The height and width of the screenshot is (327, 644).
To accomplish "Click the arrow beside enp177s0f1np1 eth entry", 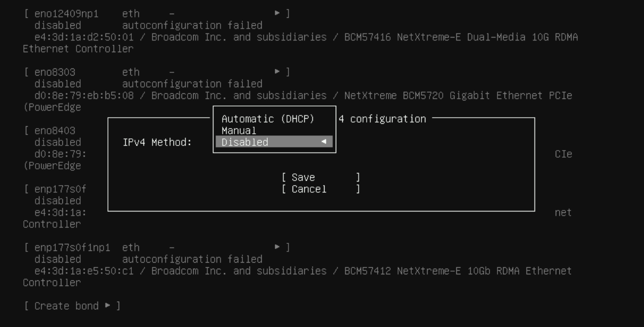I will [277, 247].
